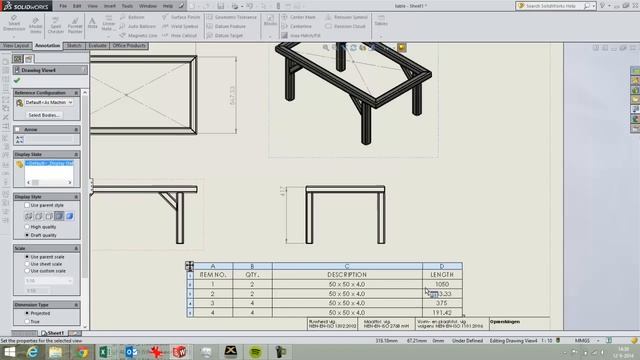Add a Centerline
This screenshot has width=640, height=360.
pos(297,26)
